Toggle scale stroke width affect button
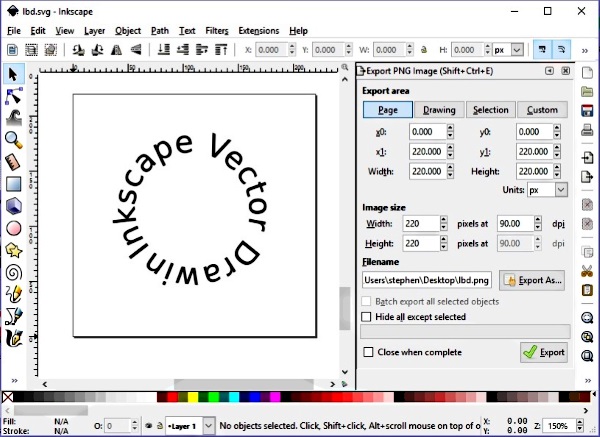 542,50
